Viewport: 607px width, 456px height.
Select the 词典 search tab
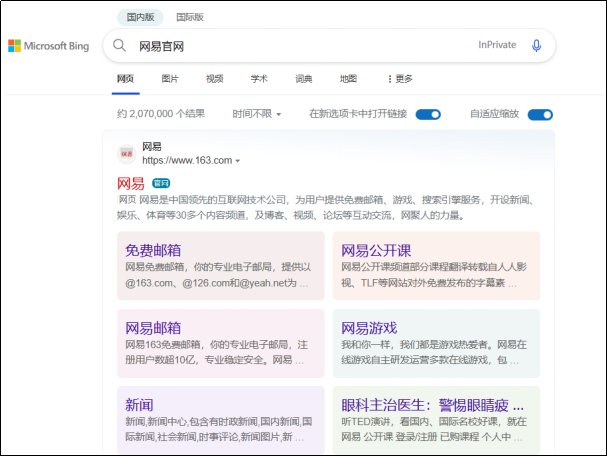click(304, 79)
